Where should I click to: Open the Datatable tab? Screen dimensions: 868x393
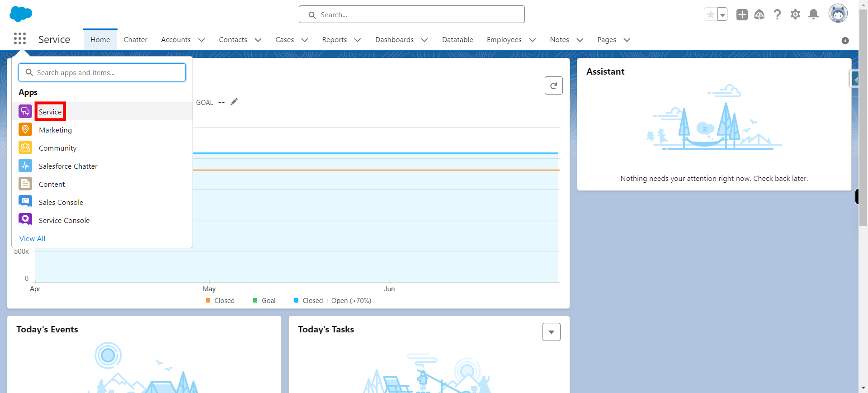(458, 40)
